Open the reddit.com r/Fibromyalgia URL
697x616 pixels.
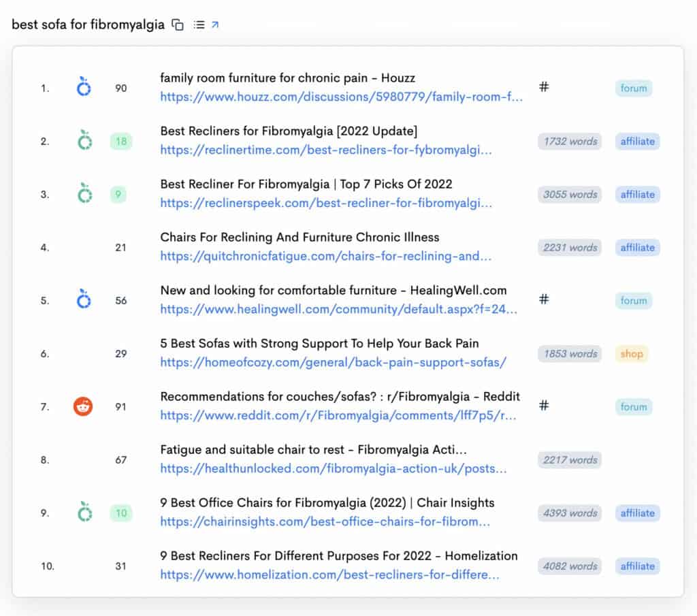[x=338, y=416]
